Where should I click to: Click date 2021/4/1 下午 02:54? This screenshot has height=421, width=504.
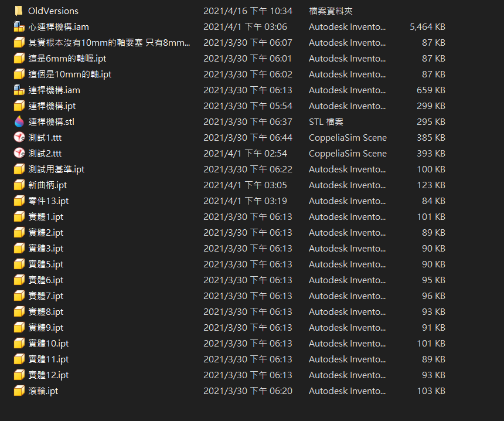click(245, 153)
